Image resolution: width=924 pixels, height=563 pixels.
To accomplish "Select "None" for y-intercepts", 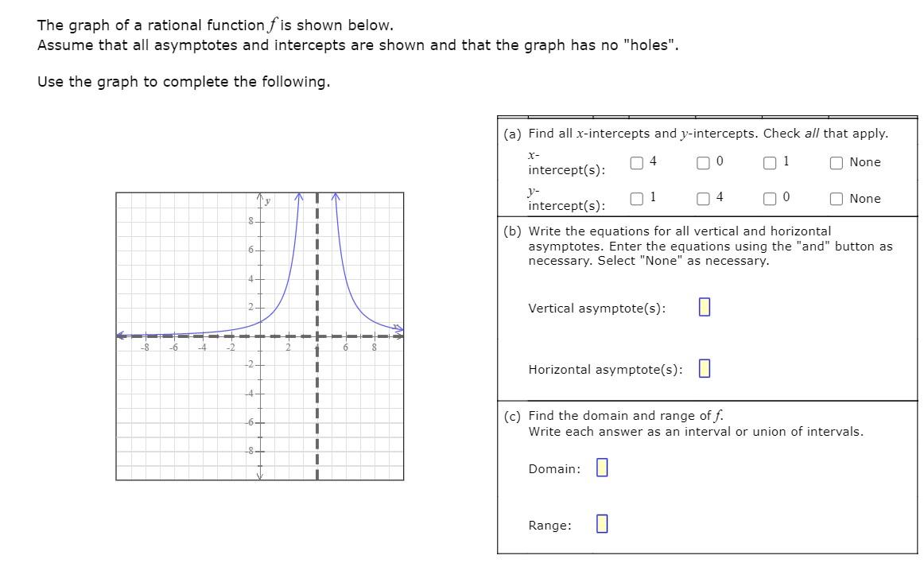I will tap(837, 199).
